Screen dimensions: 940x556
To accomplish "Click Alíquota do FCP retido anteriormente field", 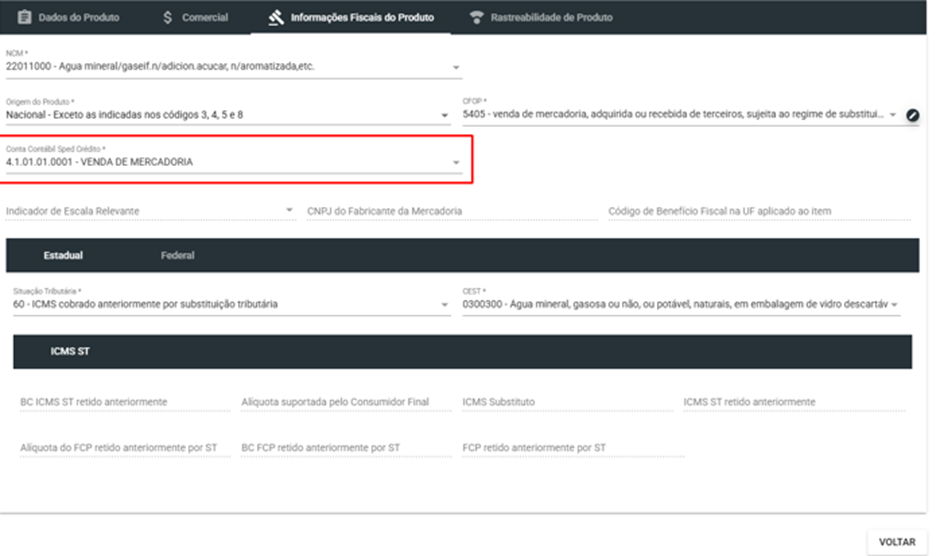I will [x=125, y=447].
